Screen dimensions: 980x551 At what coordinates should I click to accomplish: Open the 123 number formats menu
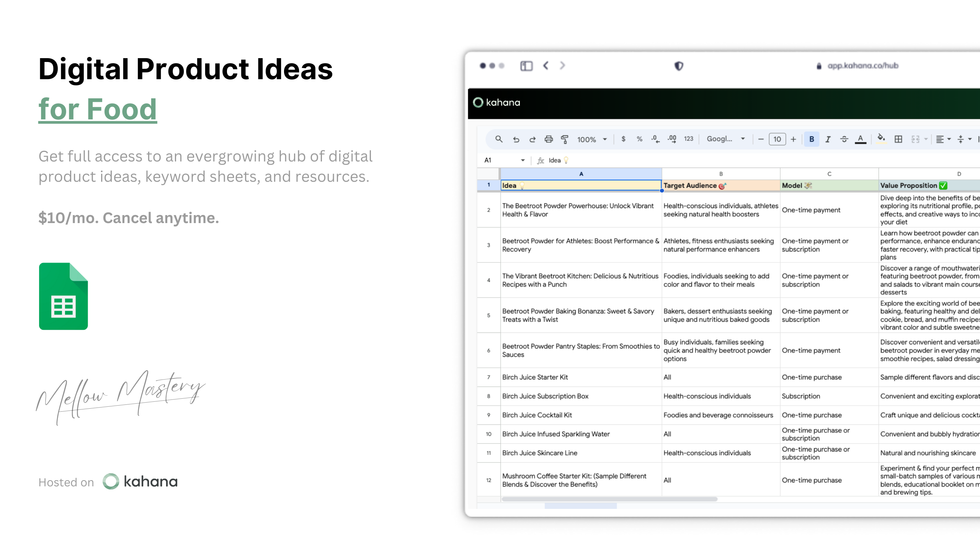pyautogui.click(x=688, y=139)
